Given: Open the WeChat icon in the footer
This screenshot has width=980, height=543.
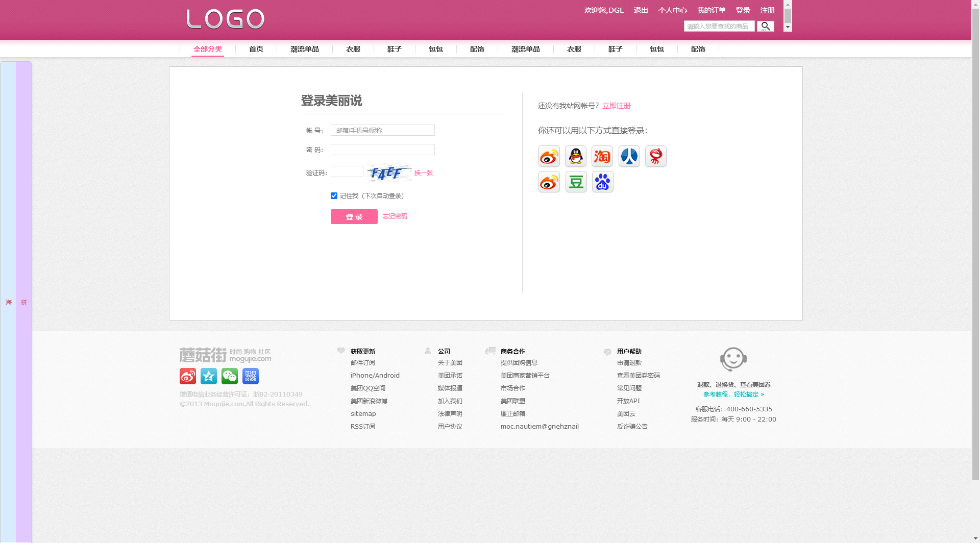Looking at the screenshot, I should point(230,376).
